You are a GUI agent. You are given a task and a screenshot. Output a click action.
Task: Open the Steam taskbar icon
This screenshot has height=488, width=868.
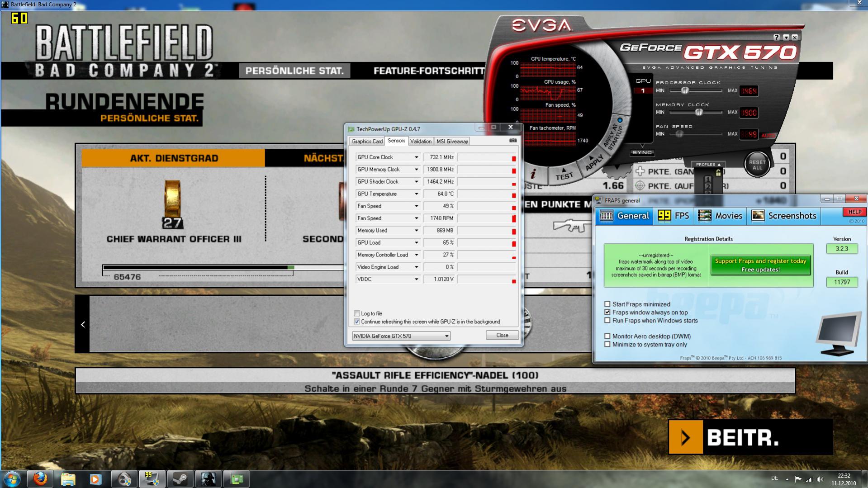pyautogui.click(x=180, y=479)
